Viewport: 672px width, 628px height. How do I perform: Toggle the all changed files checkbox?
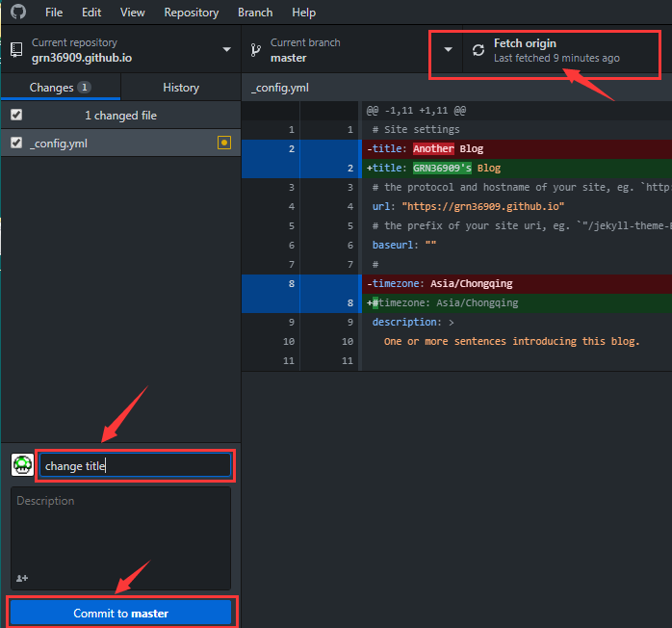coord(16,115)
